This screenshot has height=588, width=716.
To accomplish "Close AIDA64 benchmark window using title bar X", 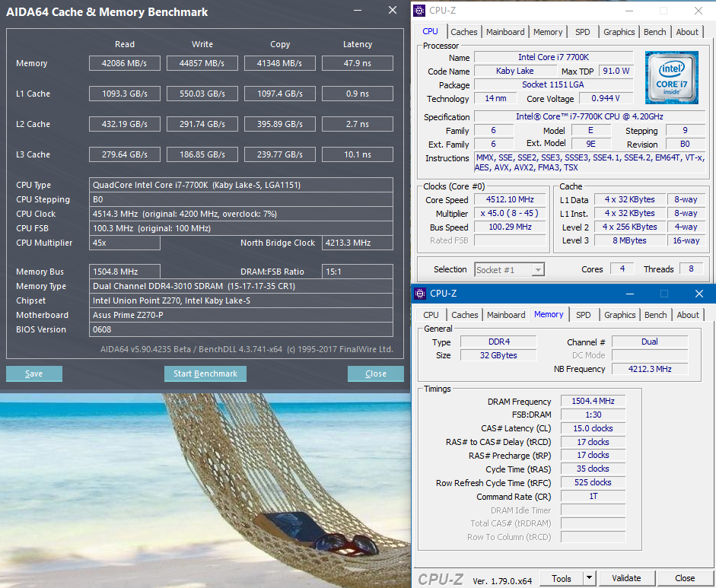I will (x=392, y=11).
